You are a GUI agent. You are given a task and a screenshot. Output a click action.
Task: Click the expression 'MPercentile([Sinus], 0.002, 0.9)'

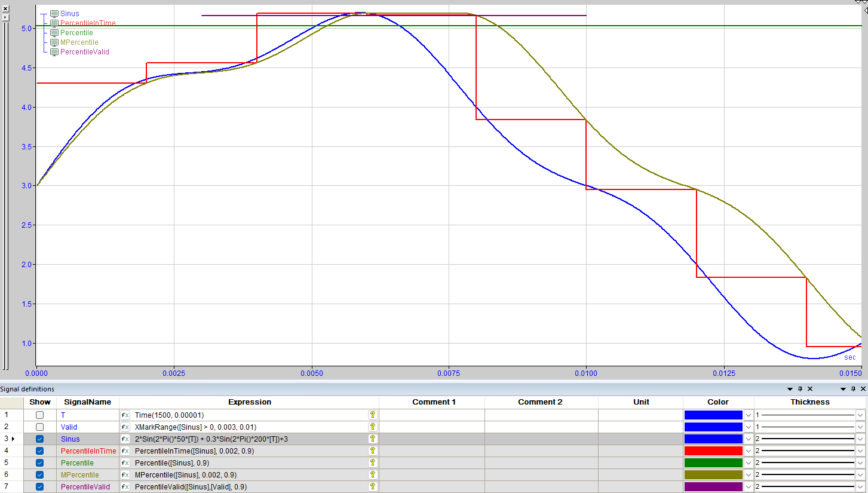(250, 474)
